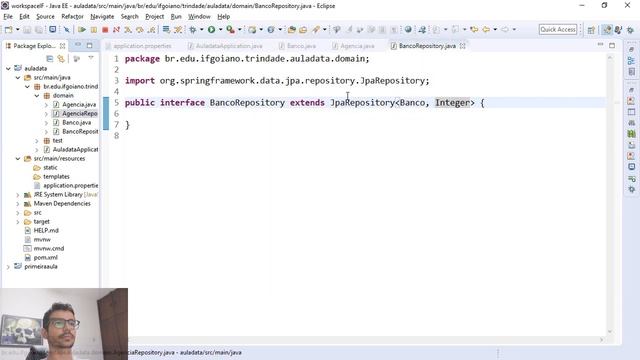Image resolution: width=640 pixels, height=360 pixels.
Task: Maximize the Package Explorer view
Action: click(89, 45)
